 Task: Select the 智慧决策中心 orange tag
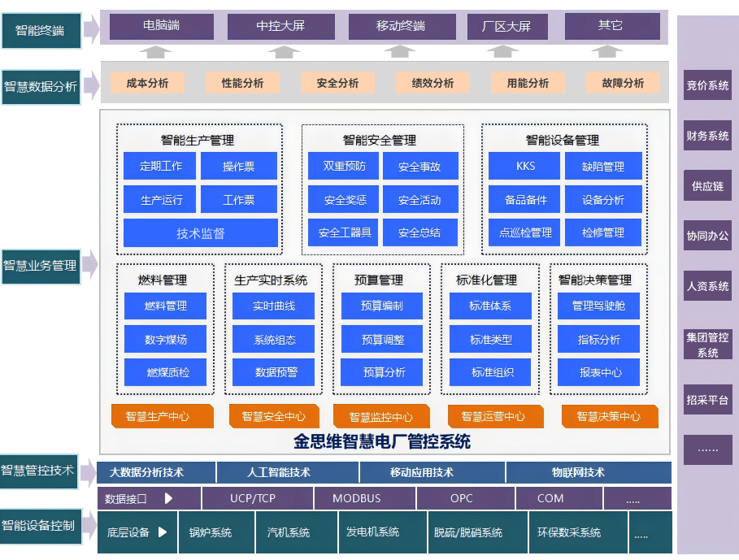click(610, 416)
